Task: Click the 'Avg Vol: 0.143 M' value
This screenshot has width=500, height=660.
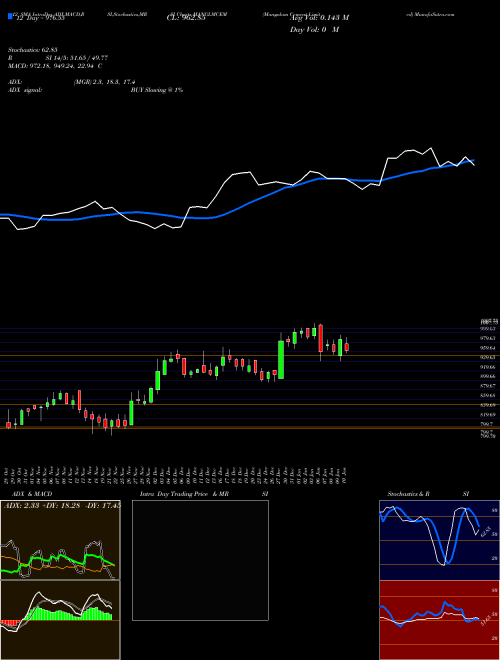Action: coord(320,18)
